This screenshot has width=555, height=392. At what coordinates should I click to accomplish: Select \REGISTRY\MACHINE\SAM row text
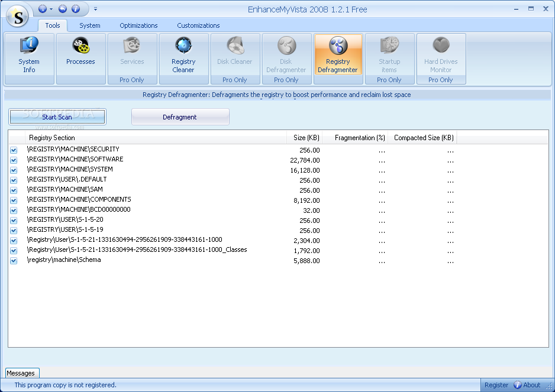pos(64,189)
